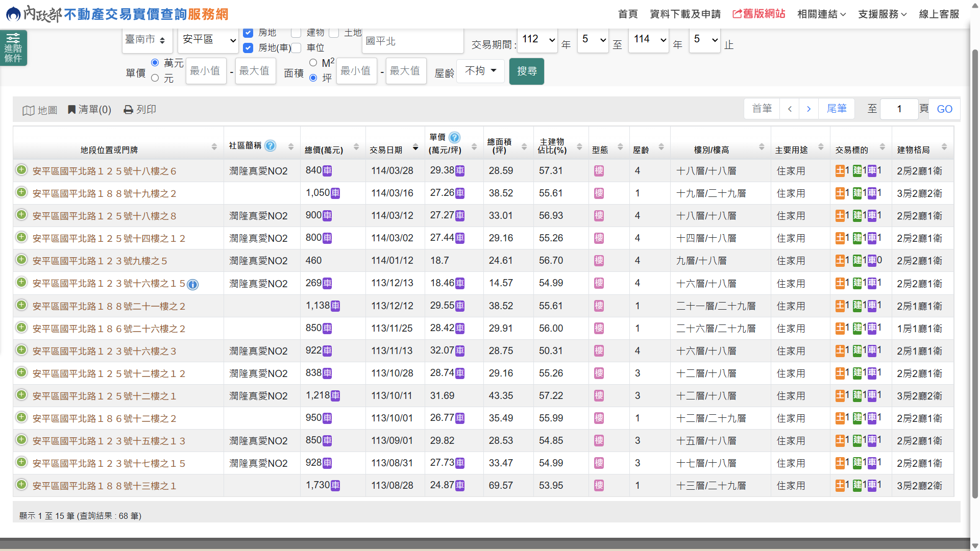Screen dimensions: 980x551
Task: Select M² area unit radio button
Action: (x=313, y=62)
